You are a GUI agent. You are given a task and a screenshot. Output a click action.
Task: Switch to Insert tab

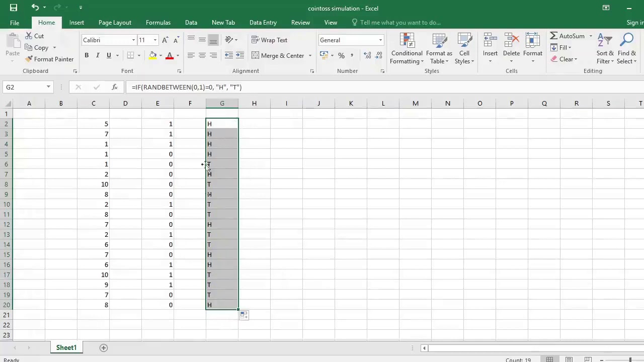coord(76,23)
